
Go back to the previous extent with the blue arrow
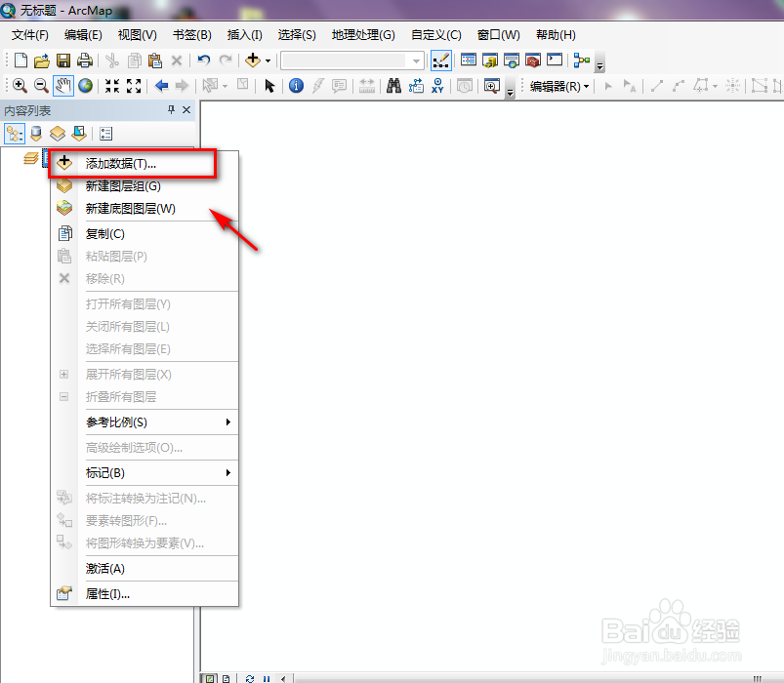point(161,86)
